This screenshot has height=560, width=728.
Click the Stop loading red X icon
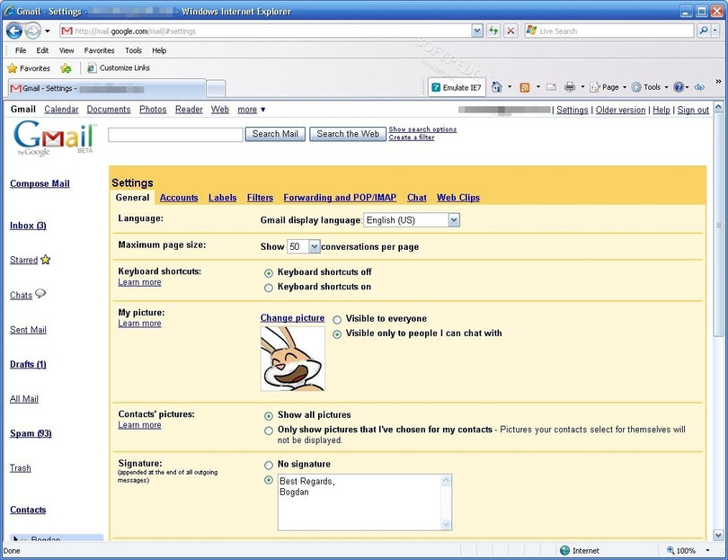[510, 31]
